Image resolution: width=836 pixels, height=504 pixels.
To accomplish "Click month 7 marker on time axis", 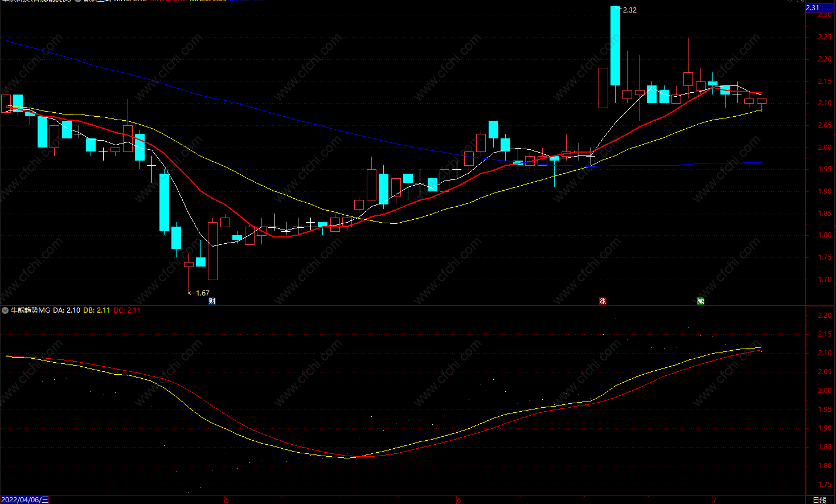I will click(714, 501).
